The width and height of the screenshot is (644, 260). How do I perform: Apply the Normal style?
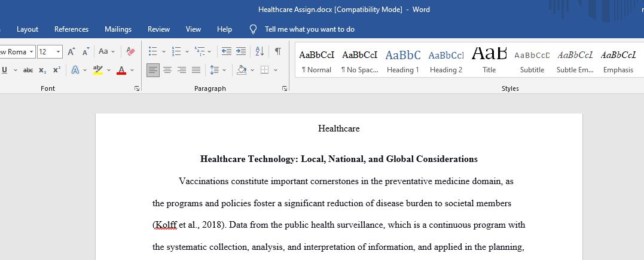point(317,62)
